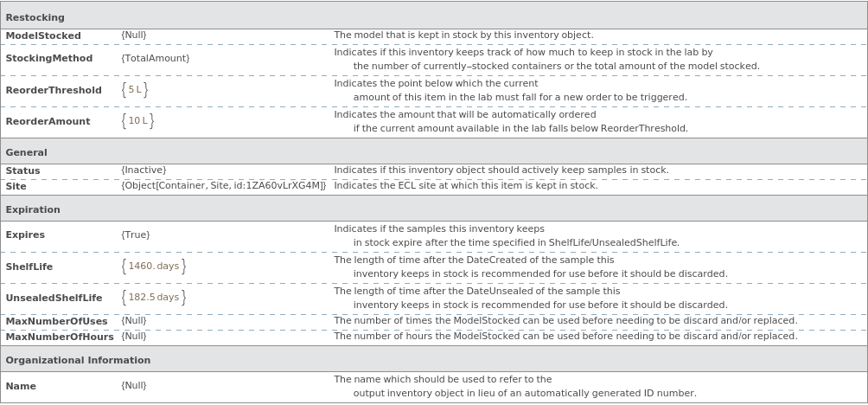Click the 182.5 days unsealed value

(x=154, y=298)
